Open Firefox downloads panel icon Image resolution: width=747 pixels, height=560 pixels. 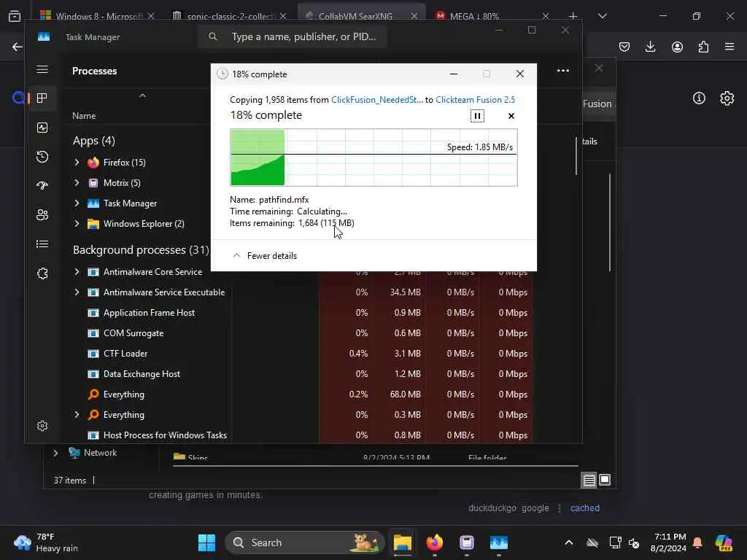(650, 47)
